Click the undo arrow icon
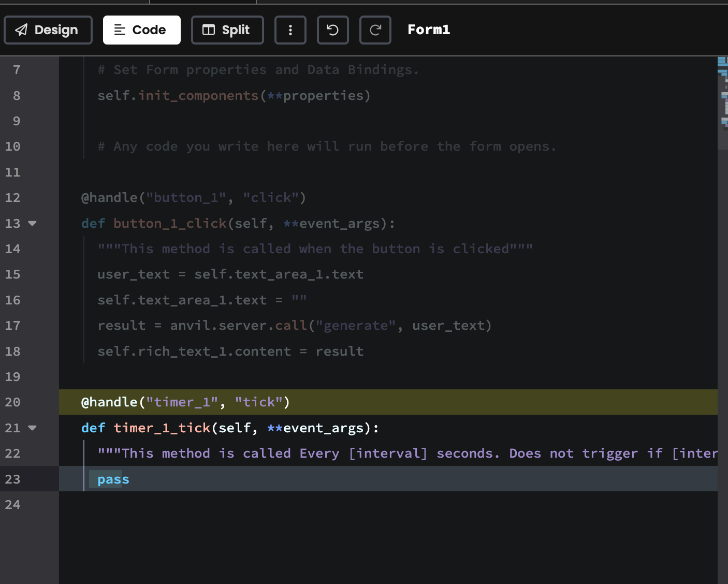 pyautogui.click(x=332, y=30)
